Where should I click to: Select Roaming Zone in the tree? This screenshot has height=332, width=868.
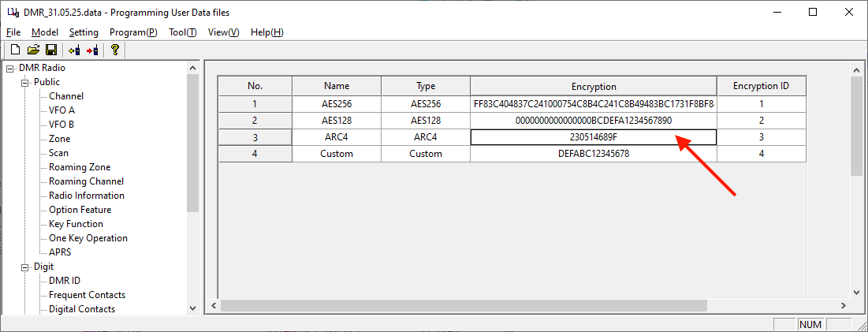[80, 167]
